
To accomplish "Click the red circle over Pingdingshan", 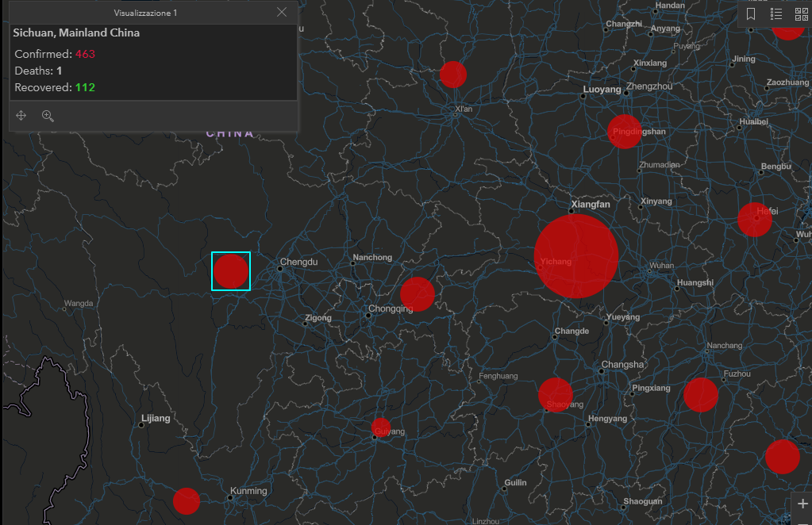I will (625, 132).
